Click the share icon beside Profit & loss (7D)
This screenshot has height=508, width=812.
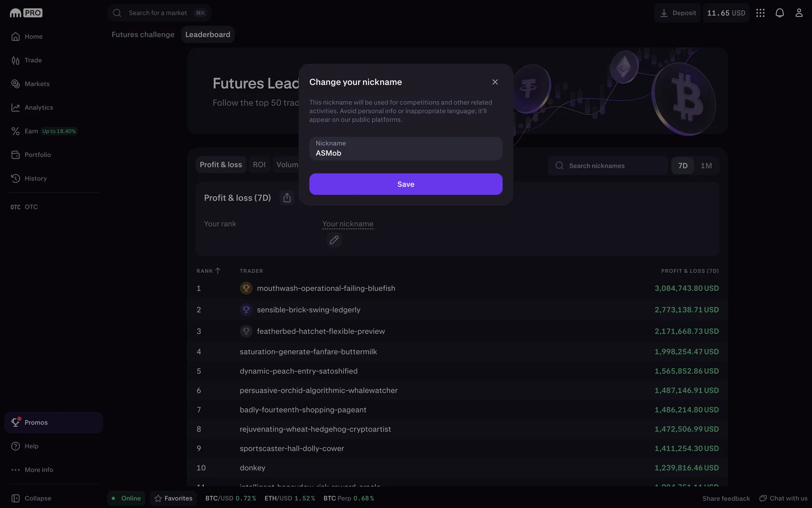coord(287,198)
